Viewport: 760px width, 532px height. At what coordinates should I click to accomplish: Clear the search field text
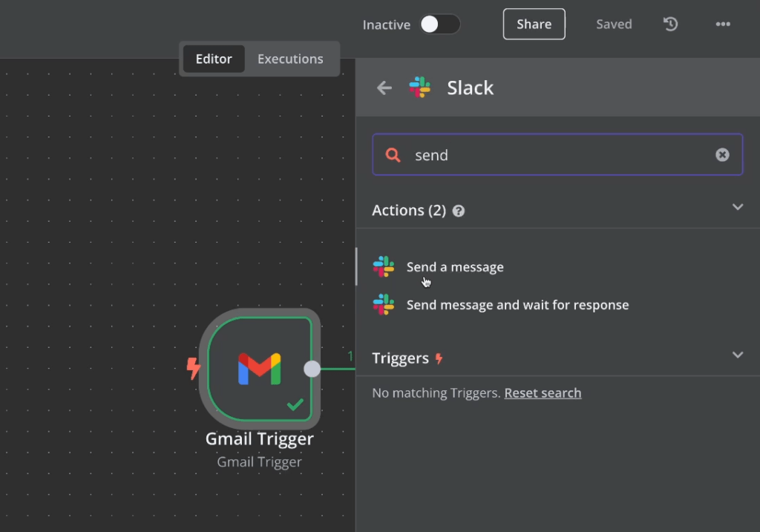(x=722, y=154)
